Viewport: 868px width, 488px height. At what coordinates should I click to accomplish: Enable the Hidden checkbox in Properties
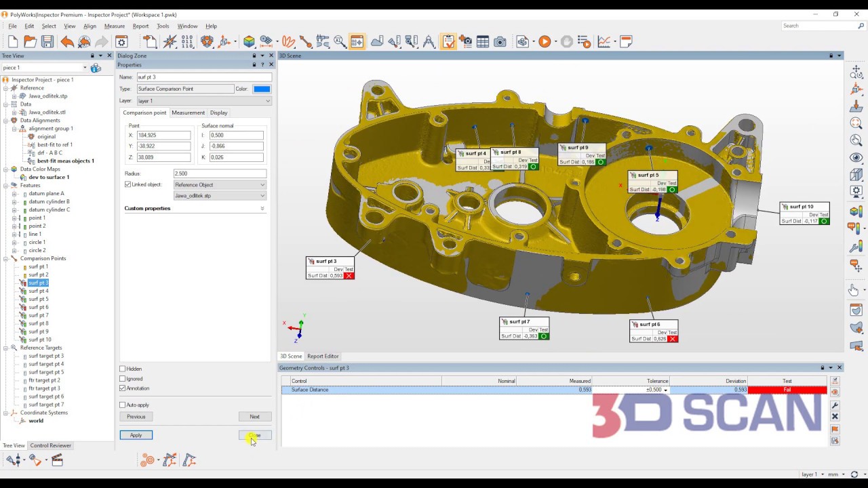[123, 369]
